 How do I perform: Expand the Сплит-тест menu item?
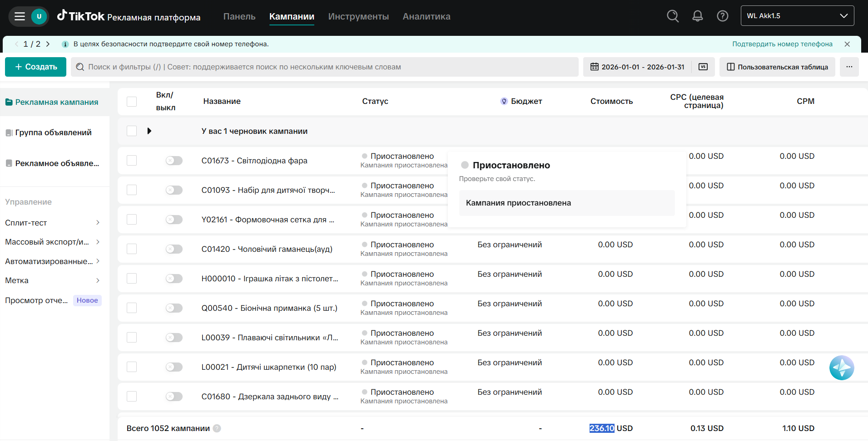[52, 223]
